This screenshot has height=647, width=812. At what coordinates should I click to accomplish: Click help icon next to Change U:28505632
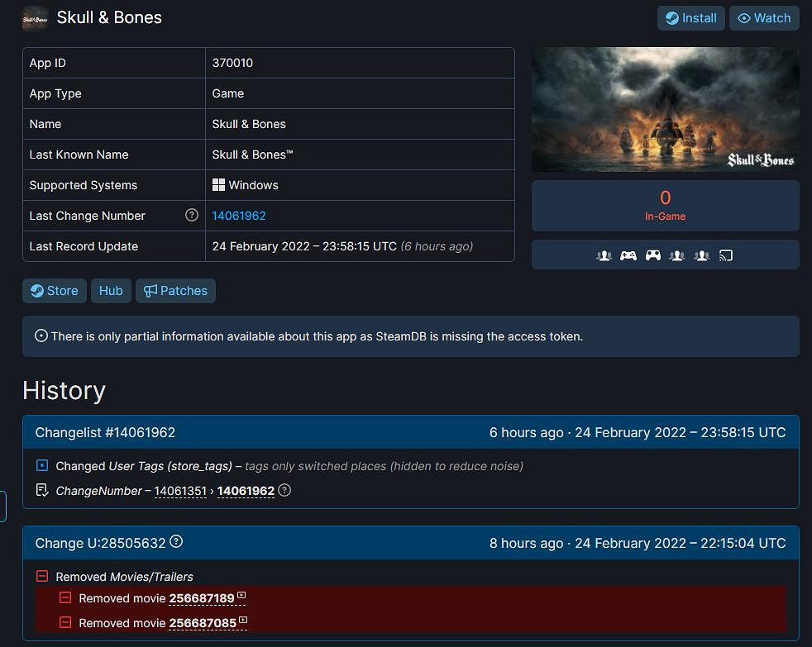click(176, 543)
